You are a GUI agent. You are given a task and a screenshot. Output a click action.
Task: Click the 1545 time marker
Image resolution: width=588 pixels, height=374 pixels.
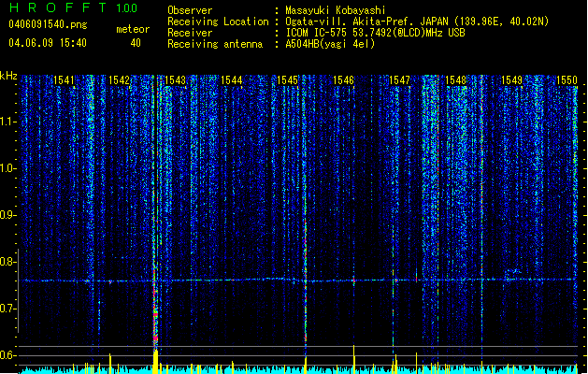287,80
